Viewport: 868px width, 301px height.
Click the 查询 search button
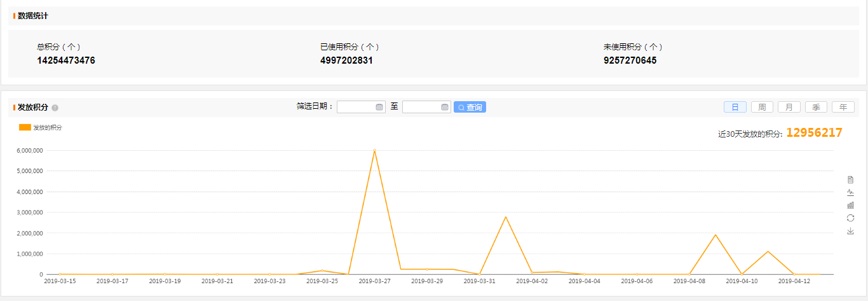coord(470,107)
